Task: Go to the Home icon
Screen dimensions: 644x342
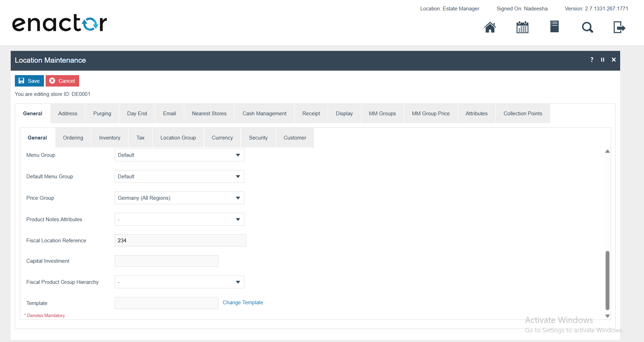Action: (x=490, y=27)
